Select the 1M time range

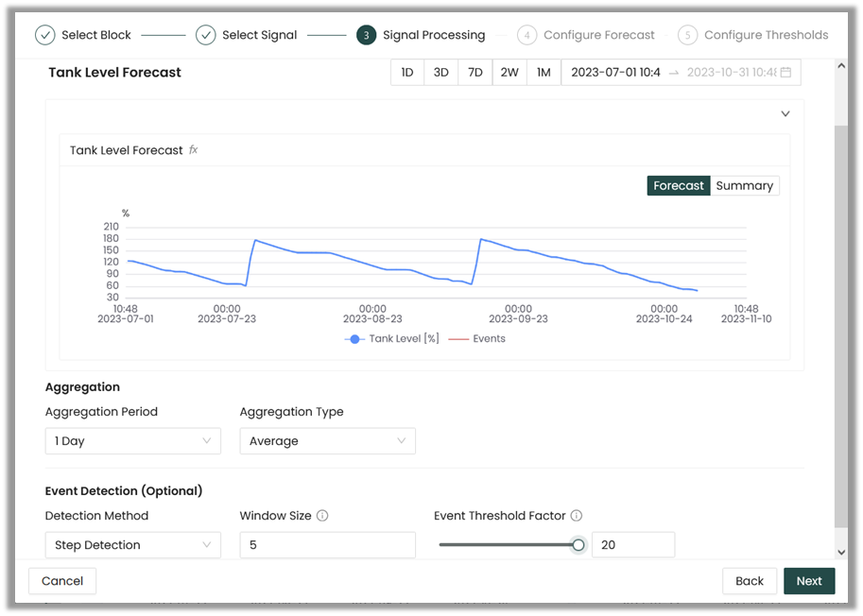click(x=544, y=73)
